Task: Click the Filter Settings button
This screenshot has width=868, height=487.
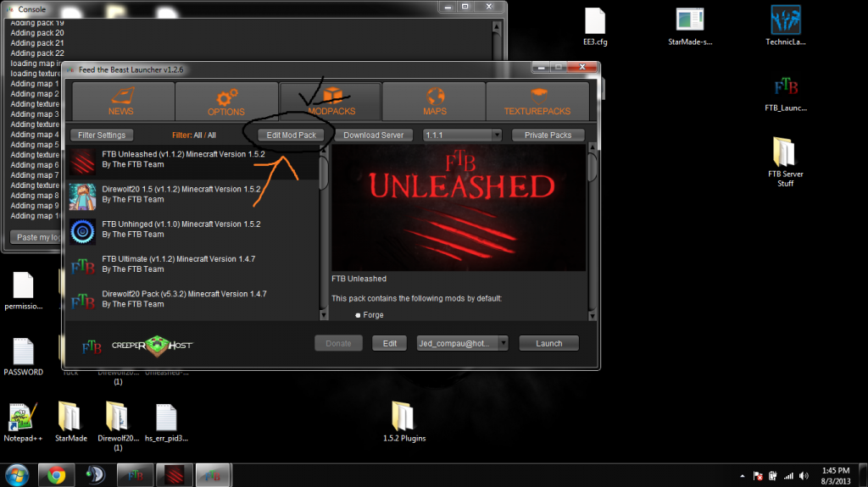Action: click(x=102, y=135)
